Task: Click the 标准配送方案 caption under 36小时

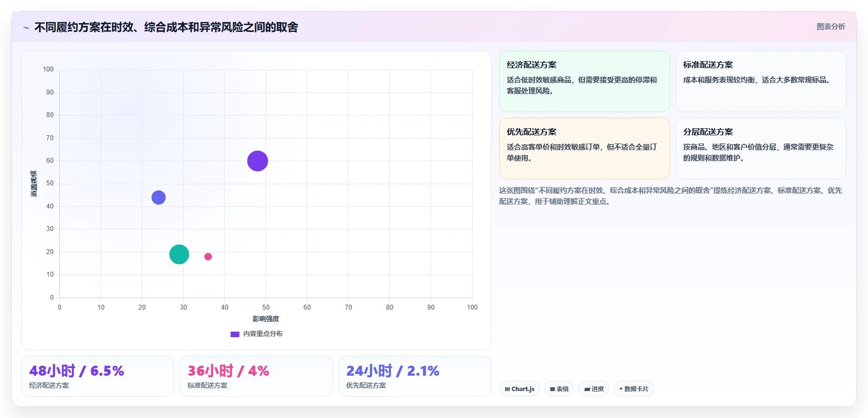Action: (207, 386)
